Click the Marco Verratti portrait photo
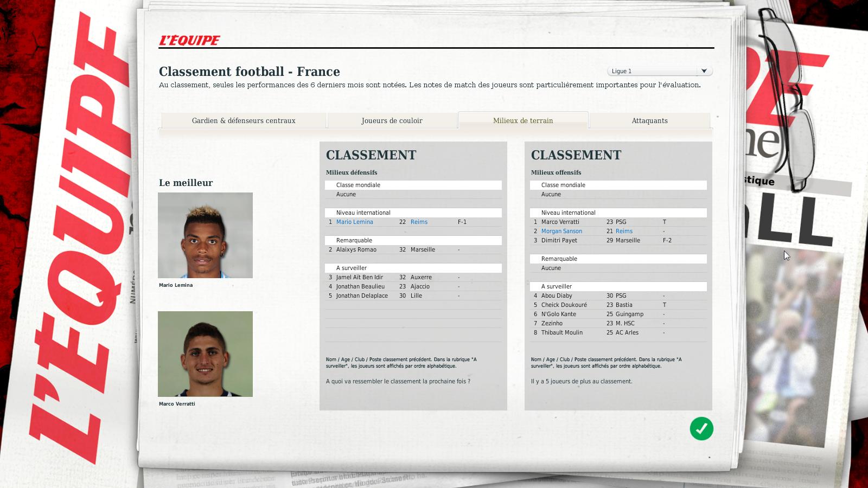 (x=205, y=354)
